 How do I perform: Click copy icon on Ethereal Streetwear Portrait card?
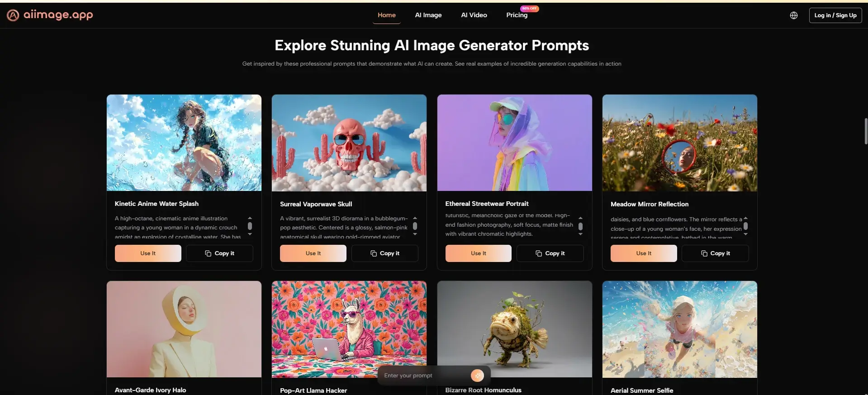point(539,253)
